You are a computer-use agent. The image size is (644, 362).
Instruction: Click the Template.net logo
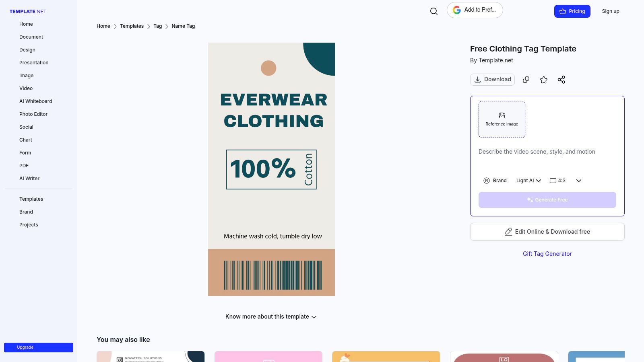(x=28, y=12)
